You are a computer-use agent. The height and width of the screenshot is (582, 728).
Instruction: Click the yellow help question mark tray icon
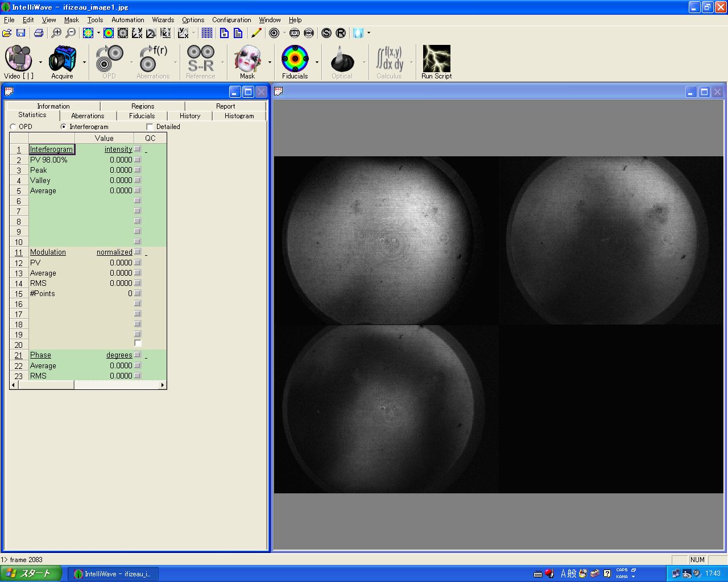[607, 573]
